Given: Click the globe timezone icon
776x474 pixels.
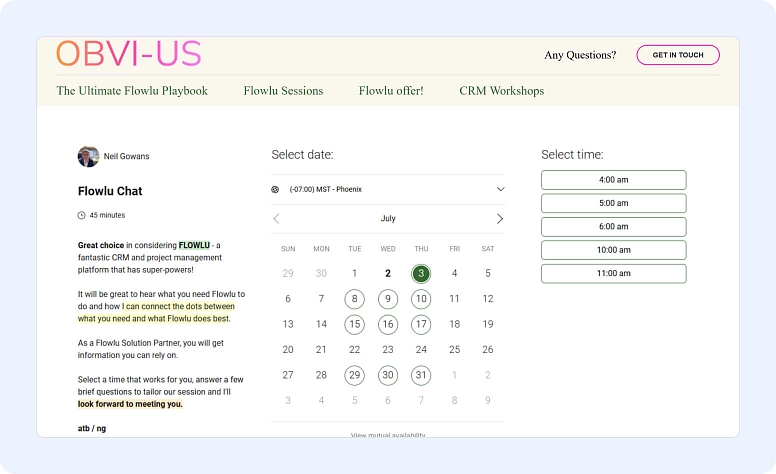Looking at the screenshot, I should pyautogui.click(x=276, y=189).
